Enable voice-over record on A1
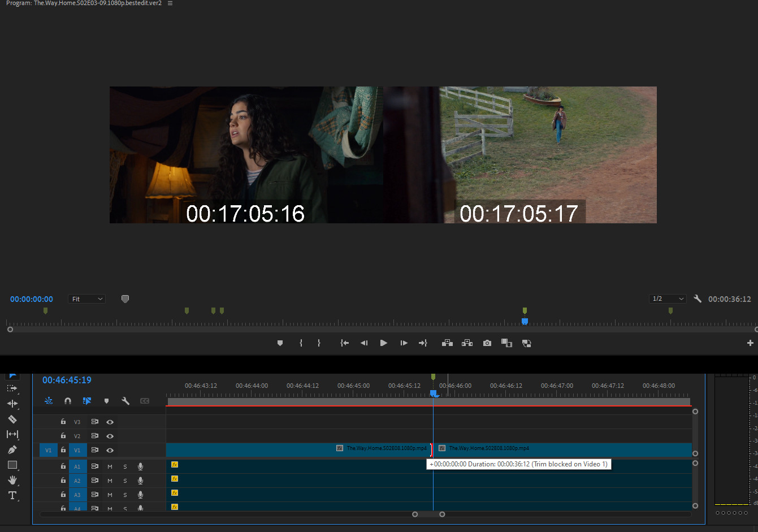The image size is (758, 532). click(x=140, y=467)
